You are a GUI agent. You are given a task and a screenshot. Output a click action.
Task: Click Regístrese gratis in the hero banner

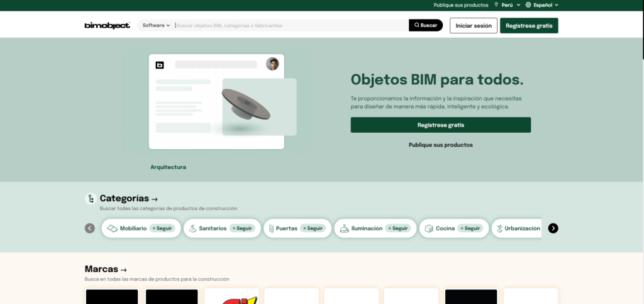click(441, 125)
